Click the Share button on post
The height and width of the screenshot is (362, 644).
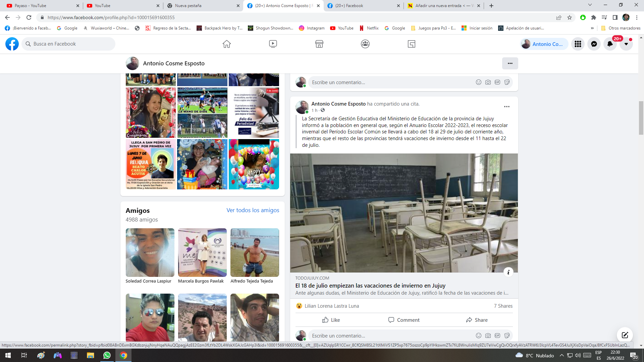tap(477, 320)
